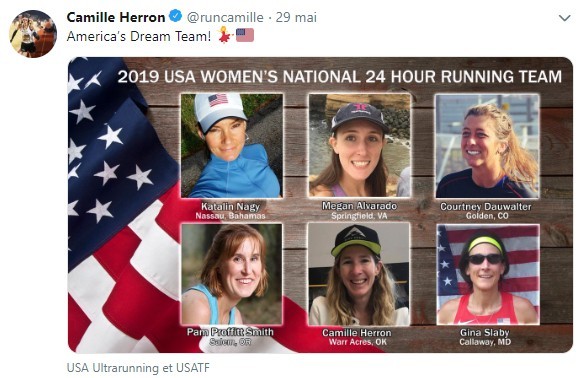
Task: Open the tweet options chevron menu
Action: (x=564, y=18)
